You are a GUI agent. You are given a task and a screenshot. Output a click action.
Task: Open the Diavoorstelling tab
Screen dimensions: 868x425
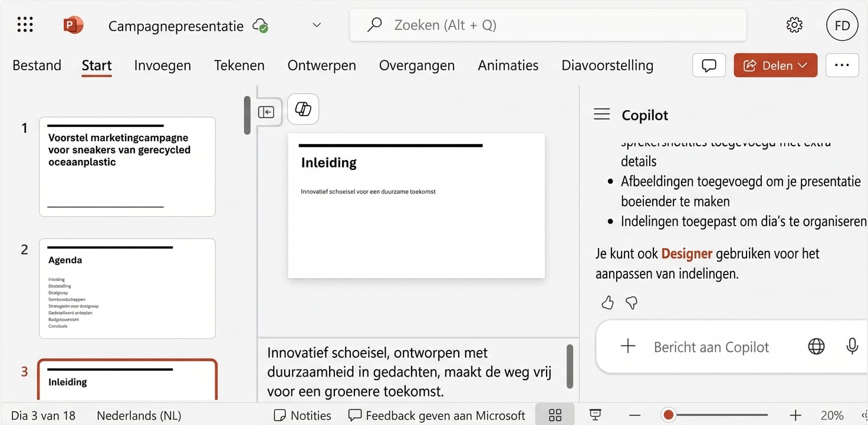point(607,65)
